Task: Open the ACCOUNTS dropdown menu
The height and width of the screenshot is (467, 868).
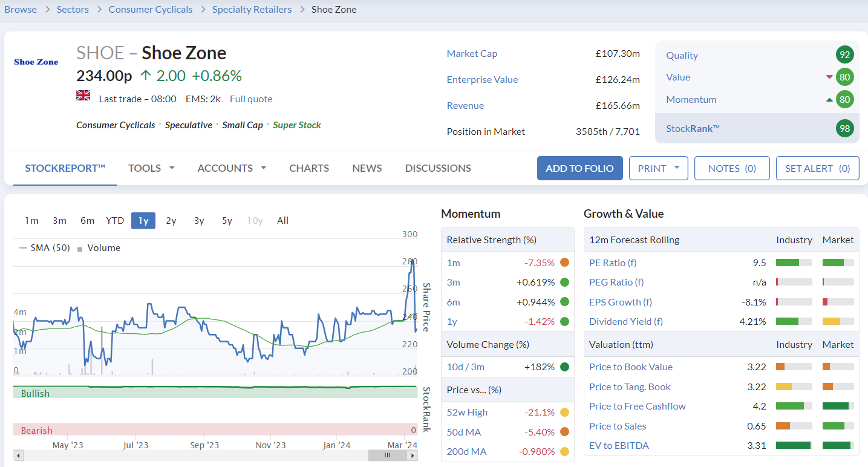Action: (232, 168)
